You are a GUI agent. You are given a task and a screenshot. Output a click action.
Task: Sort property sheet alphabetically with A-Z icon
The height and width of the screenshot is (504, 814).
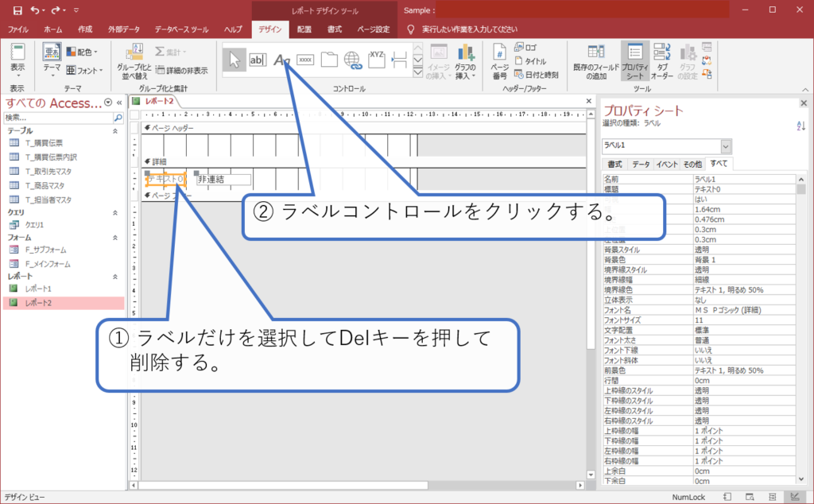coord(800,126)
